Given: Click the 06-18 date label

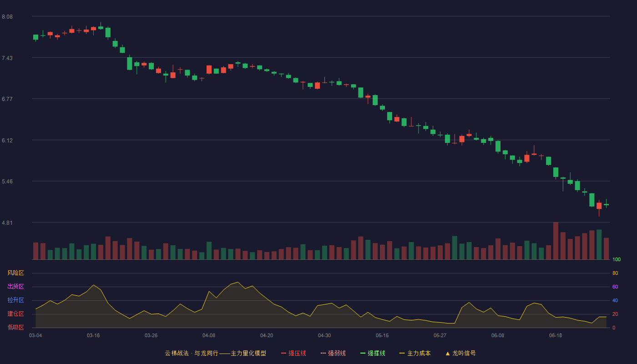Looking at the screenshot, I should coord(556,335).
